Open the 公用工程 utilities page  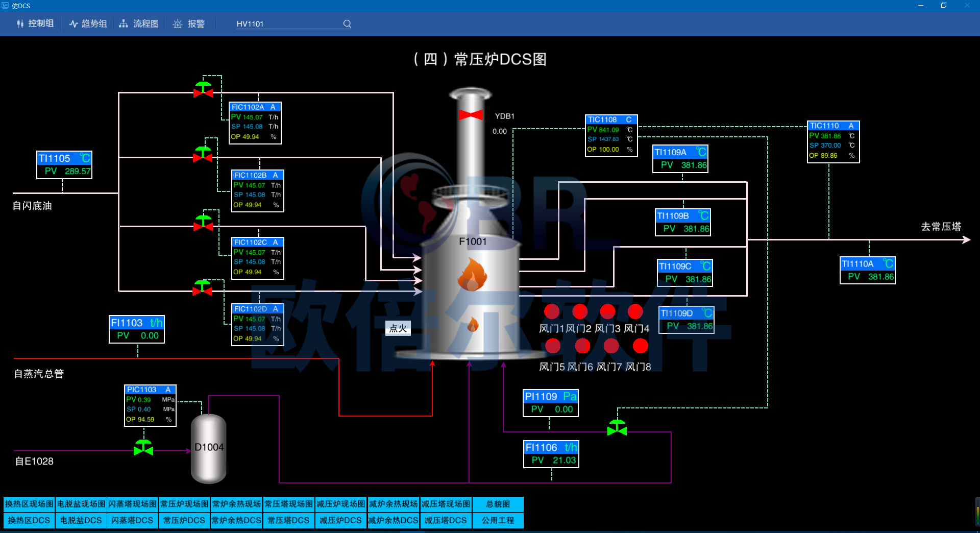click(498, 520)
